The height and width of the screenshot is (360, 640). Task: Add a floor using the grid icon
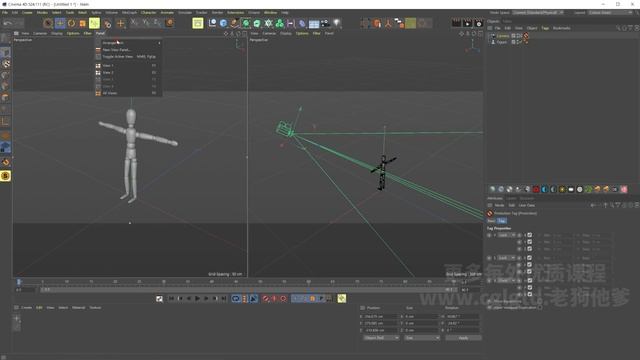[x=314, y=24]
